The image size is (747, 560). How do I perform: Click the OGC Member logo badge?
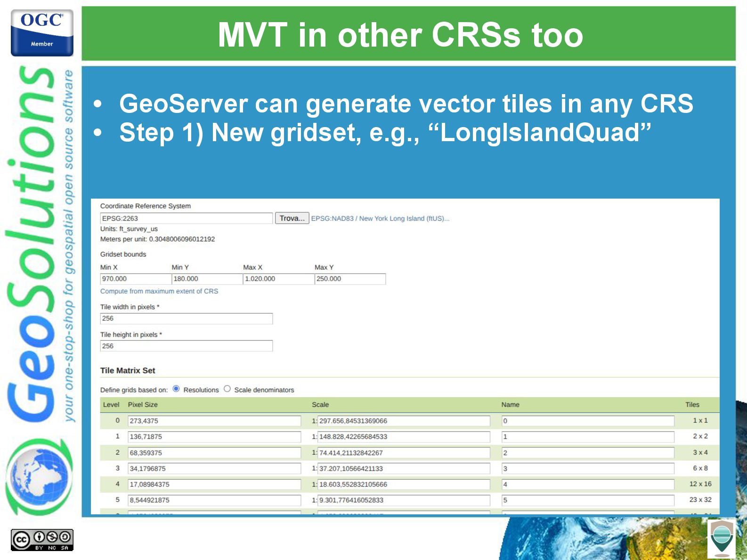42,33
